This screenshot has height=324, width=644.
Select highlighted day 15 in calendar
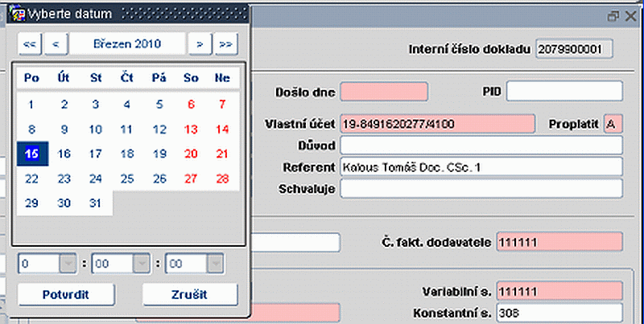[32, 154]
